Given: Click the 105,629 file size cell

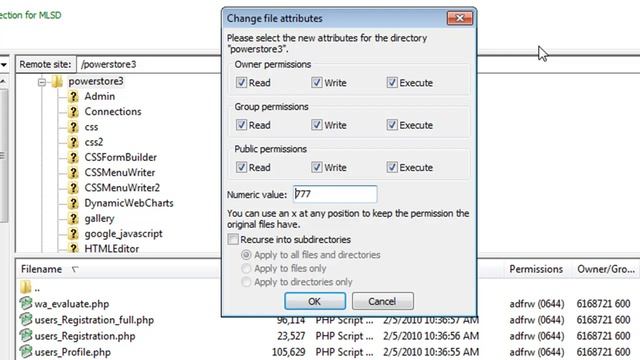Looking at the screenshot, I should [289, 352].
